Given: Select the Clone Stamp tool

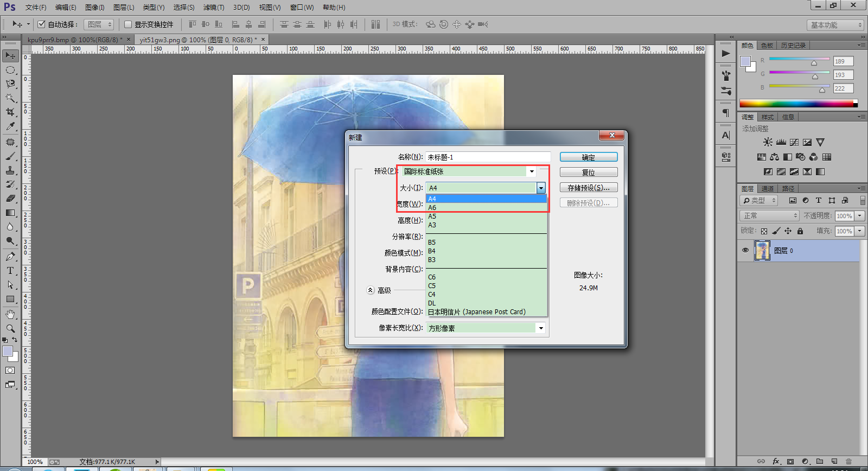Looking at the screenshot, I should tap(10, 170).
